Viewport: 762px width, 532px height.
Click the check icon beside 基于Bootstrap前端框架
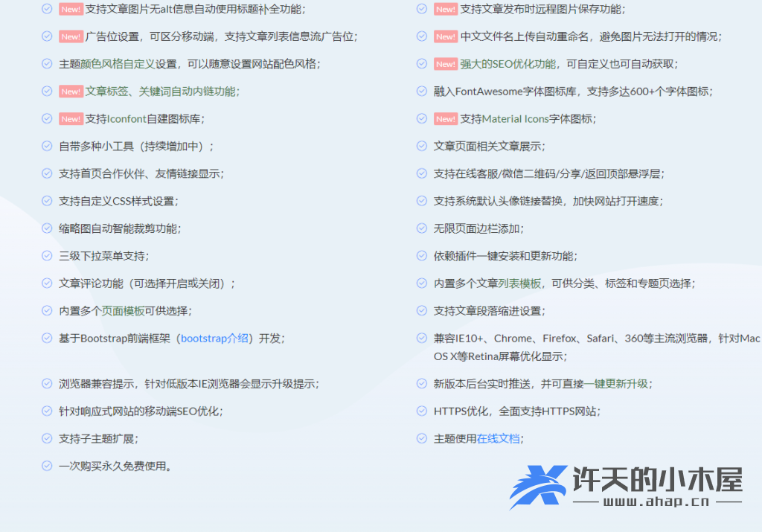pos(47,338)
